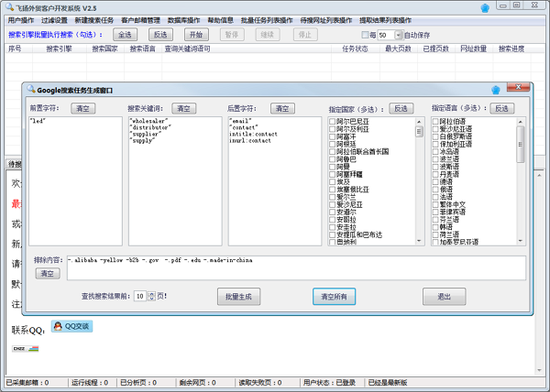Check the 德语 language checkbox
This screenshot has width=550, height=392.
(435, 182)
